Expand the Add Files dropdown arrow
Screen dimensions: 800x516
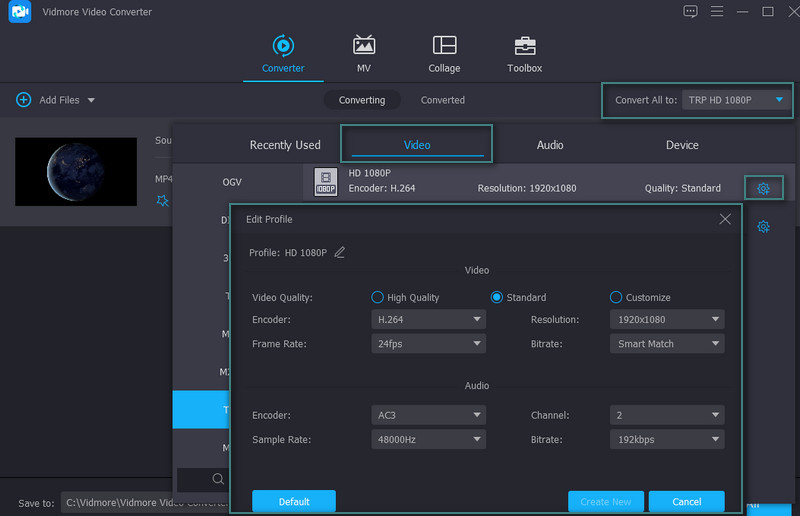[x=91, y=100]
